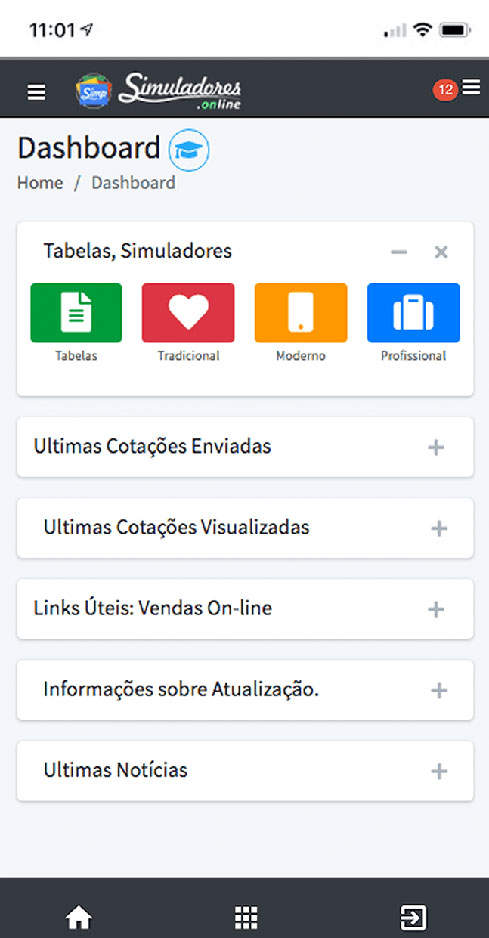Screen dimensions: 489x938
Task: Click the Simuladores.online logo
Action: click(x=159, y=91)
